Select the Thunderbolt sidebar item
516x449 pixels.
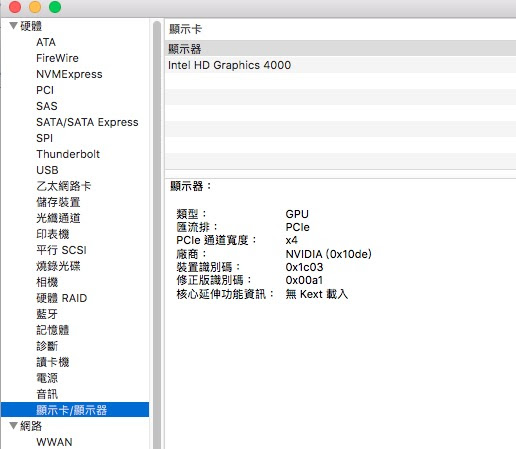(x=68, y=154)
